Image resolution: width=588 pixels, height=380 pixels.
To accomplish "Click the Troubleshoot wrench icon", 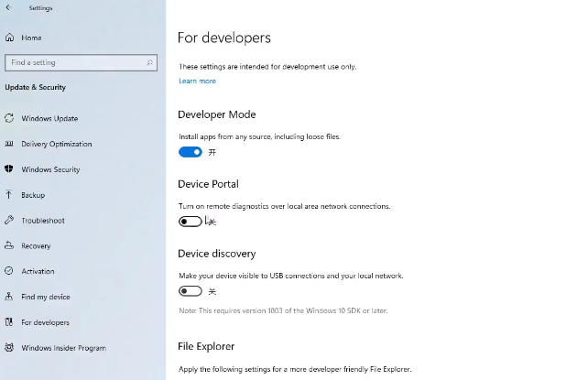I will coord(9,221).
